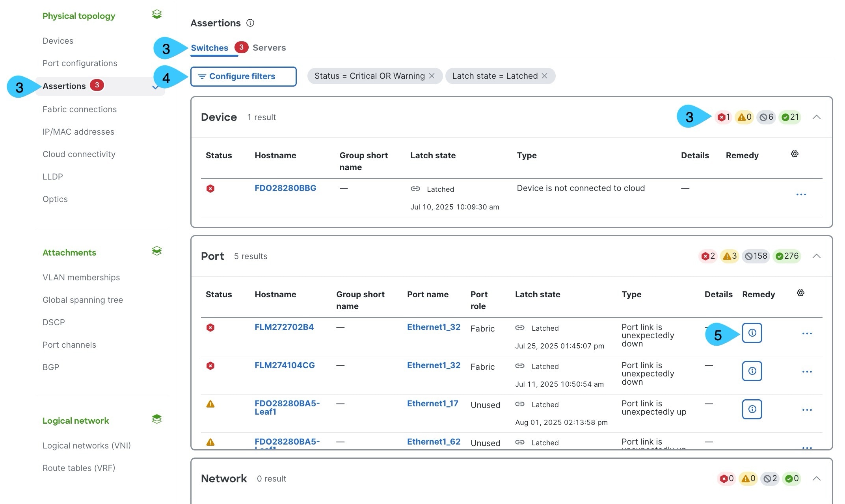Toggle Device critical count status badge

723,117
